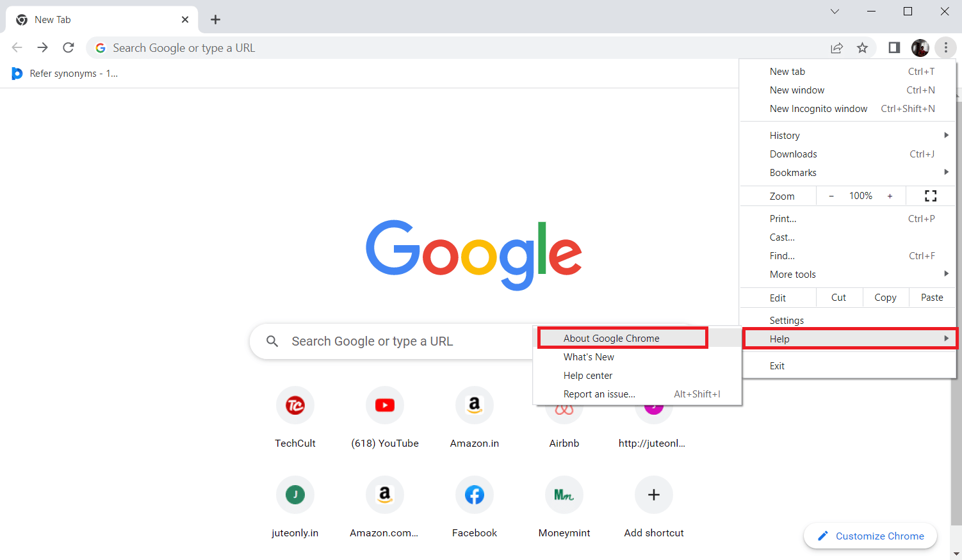This screenshot has height=560, width=962.
Task: Open Help center
Action: pos(637,376)
